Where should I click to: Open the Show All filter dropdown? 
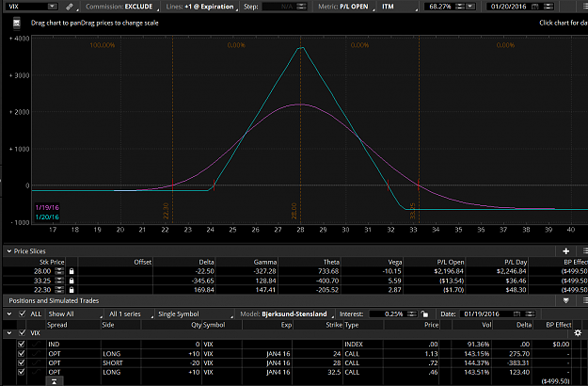[x=74, y=314]
